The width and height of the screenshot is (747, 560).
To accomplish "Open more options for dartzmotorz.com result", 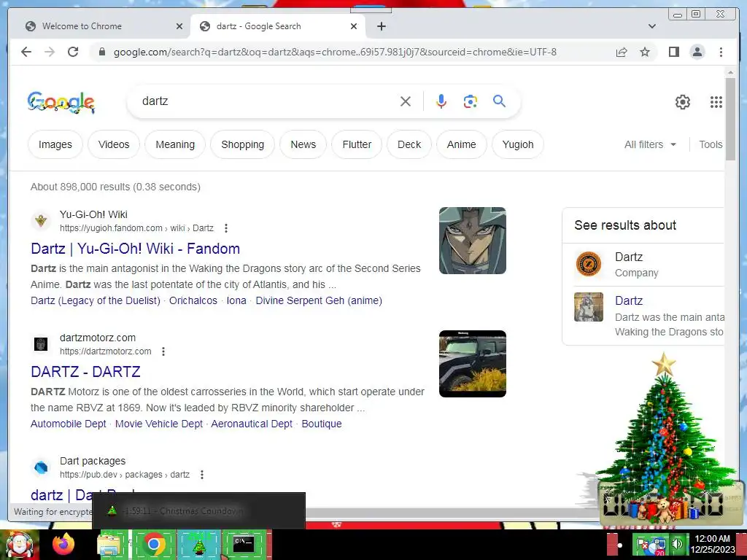I will coord(163,351).
